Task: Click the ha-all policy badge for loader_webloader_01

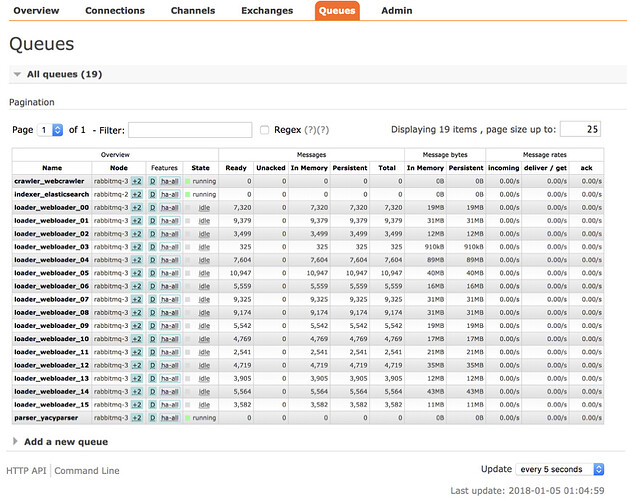Action: [x=170, y=221]
